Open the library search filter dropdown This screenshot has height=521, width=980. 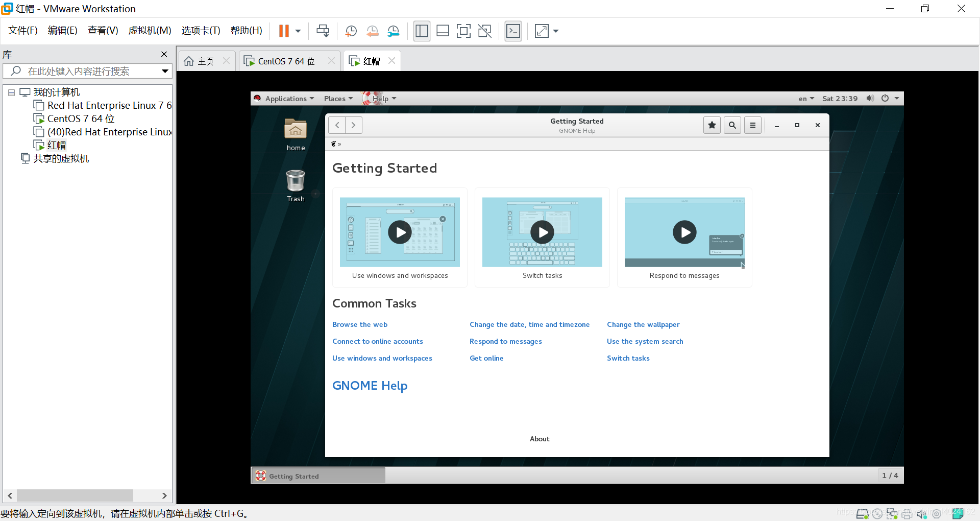(165, 71)
